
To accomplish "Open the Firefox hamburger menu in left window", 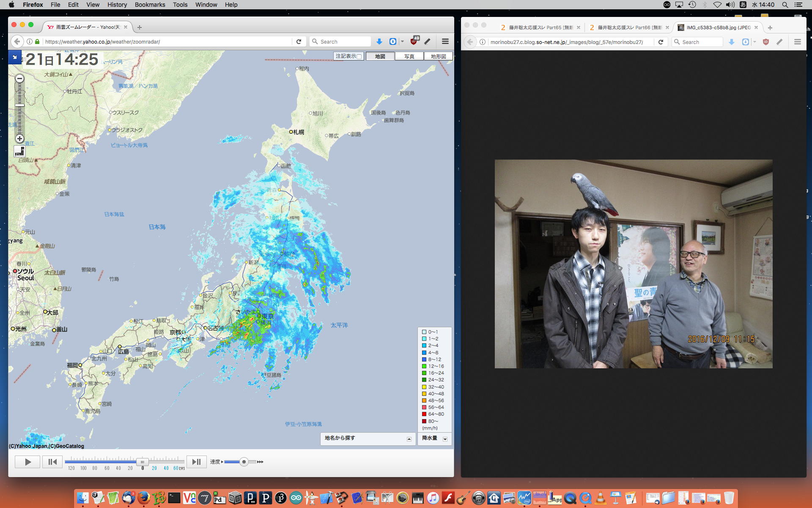I will click(445, 41).
